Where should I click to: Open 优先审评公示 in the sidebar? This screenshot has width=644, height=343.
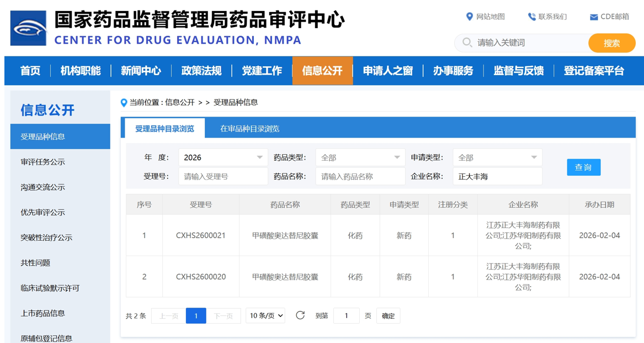pyautogui.click(x=43, y=212)
